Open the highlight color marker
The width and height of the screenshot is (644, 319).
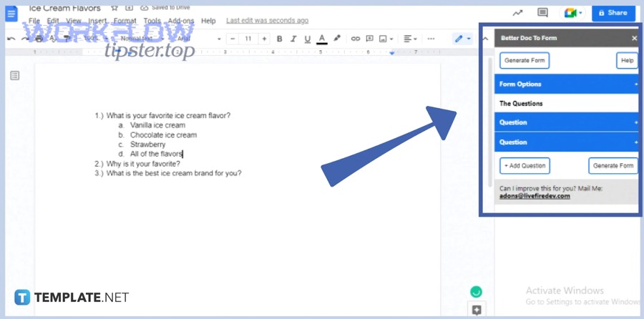(x=337, y=38)
